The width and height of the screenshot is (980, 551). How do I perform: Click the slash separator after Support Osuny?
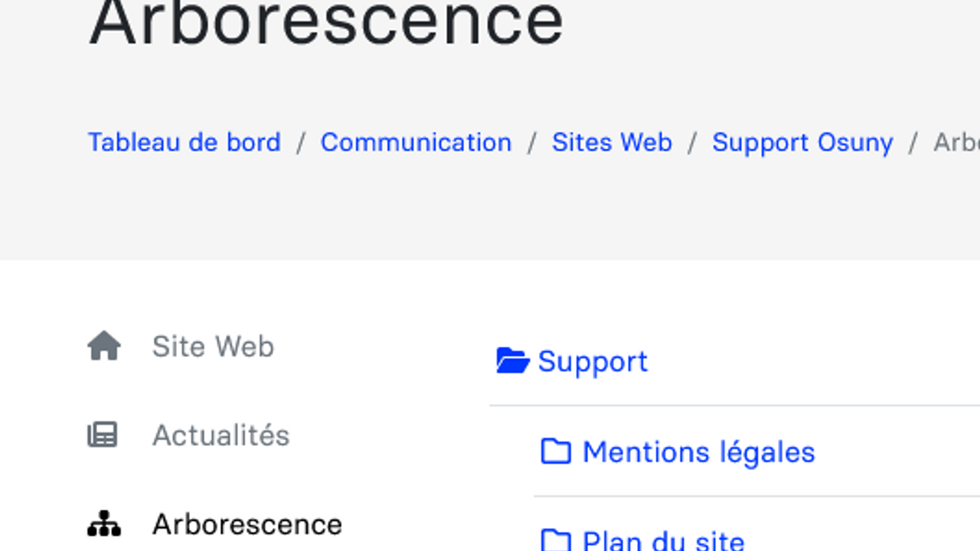(x=913, y=142)
